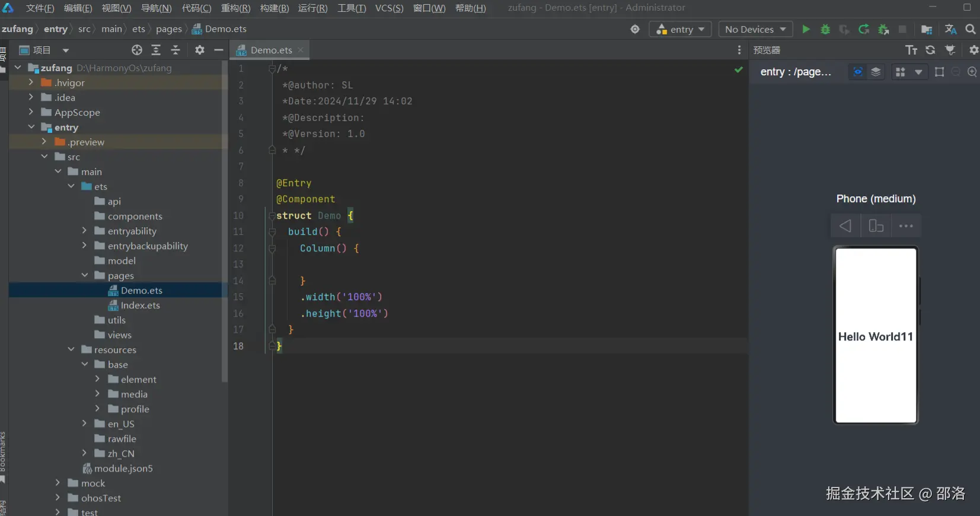The width and height of the screenshot is (980, 516).
Task: Toggle the component layers view in previewer
Action: click(x=876, y=72)
